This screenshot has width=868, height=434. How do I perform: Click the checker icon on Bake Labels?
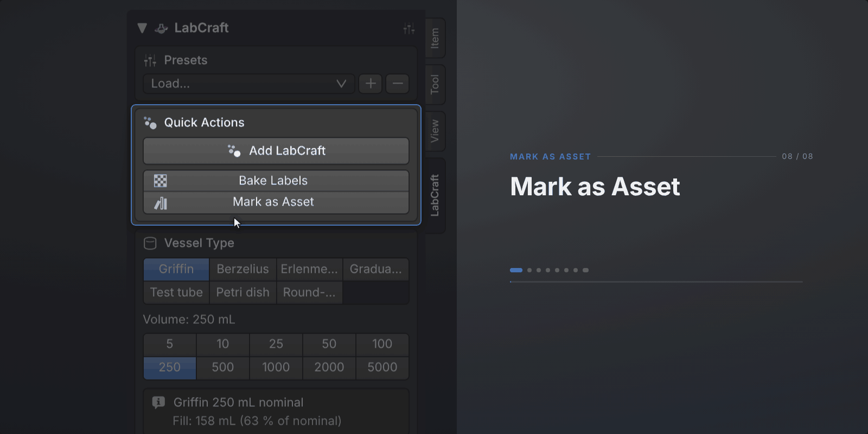(161, 181)
